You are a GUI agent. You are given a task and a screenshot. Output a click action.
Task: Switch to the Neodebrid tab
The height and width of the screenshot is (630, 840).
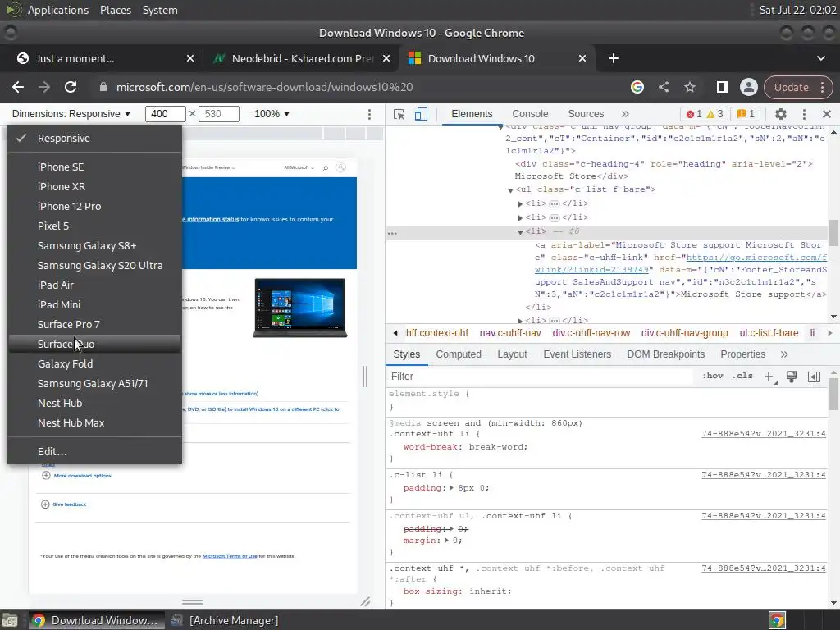pos(301,58)
